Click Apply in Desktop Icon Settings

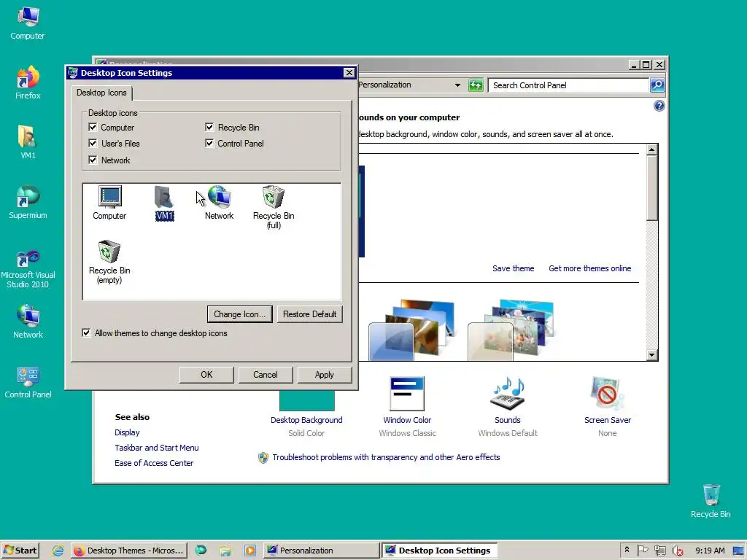pyautogui.click(x=325, y=375)
